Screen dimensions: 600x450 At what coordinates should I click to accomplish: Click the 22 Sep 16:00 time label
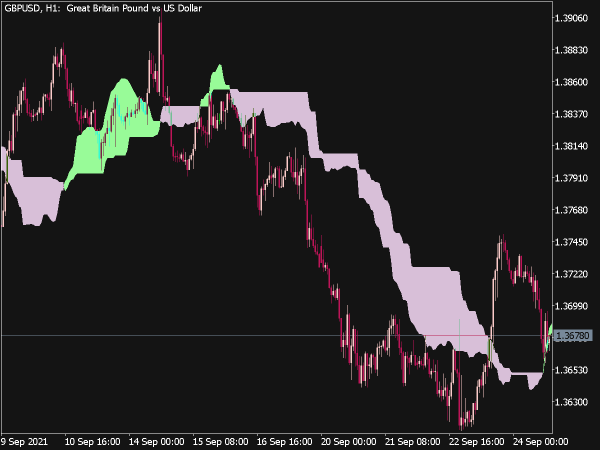click(476, 442)
